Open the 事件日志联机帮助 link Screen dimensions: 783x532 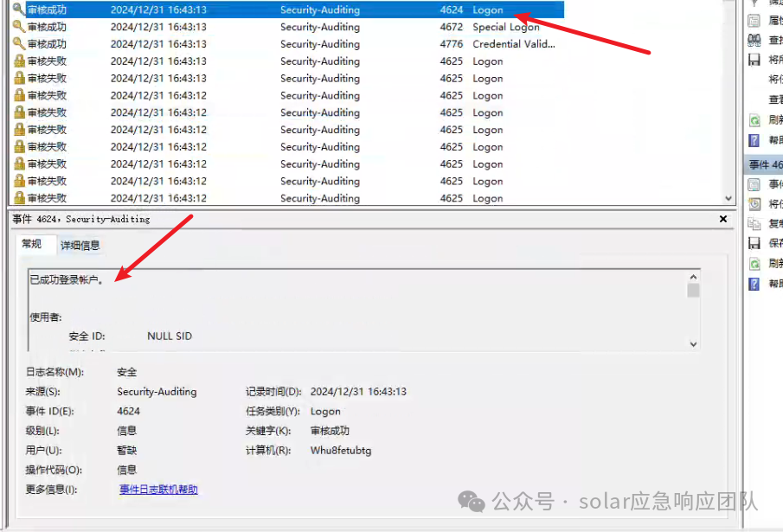(158, 490)
